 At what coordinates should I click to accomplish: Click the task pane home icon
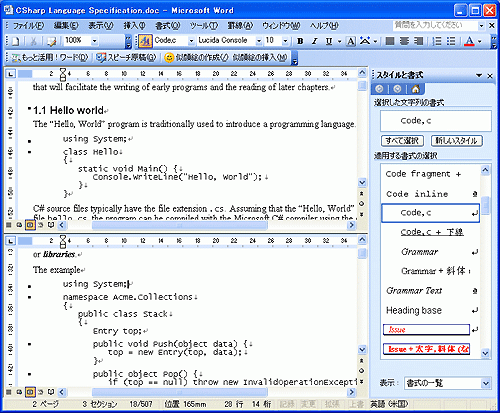(x=415, y=89)
